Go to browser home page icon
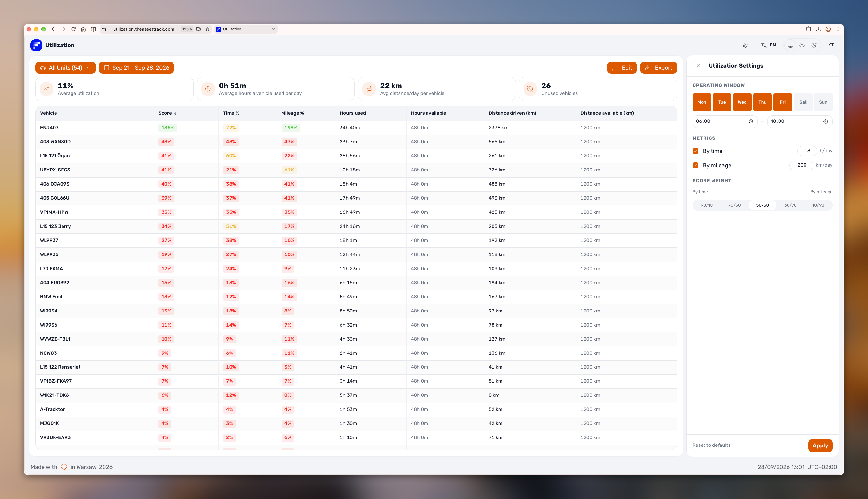The image size is (868, 499). tap(83, 29)
